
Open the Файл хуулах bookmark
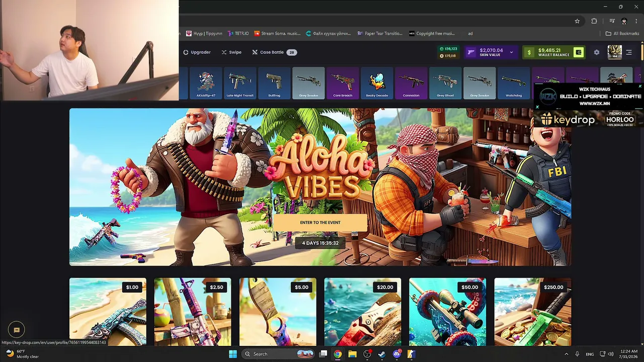coord(329,34)
